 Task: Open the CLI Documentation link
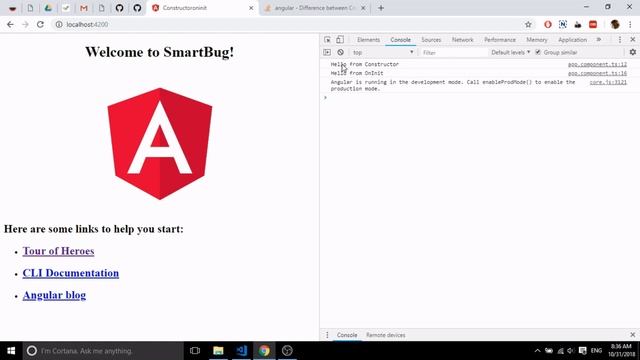click(71, 273)
